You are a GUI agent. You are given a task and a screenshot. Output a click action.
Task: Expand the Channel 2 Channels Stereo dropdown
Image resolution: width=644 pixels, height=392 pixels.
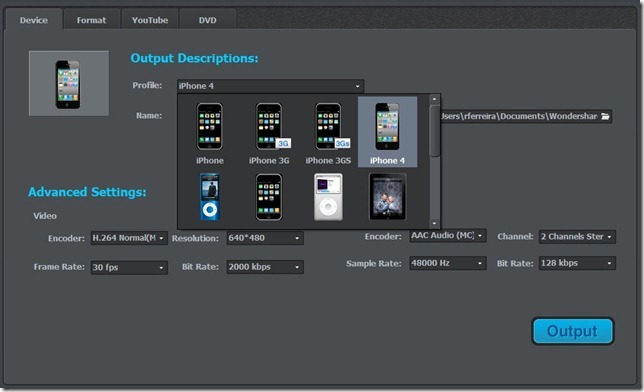577,237
